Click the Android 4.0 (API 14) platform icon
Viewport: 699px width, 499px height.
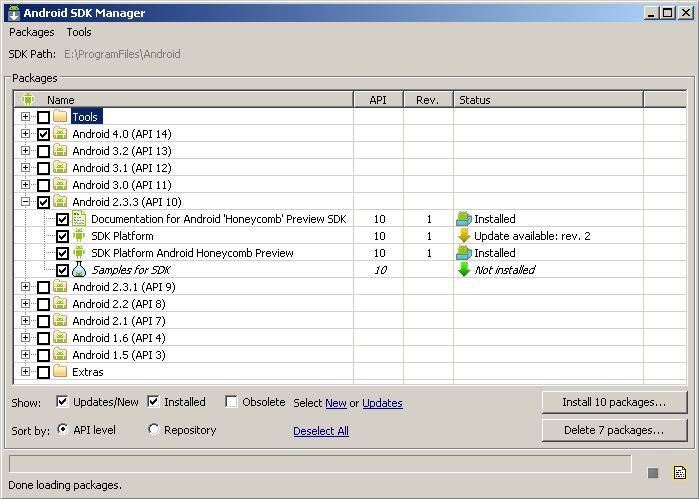pos(60,133)
